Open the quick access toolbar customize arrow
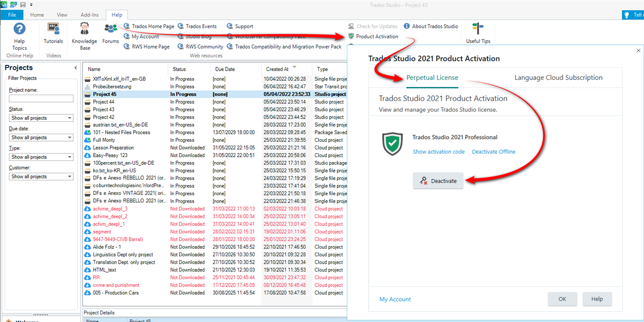The height and width of the screenshot is (322, 644). click(x=31, y=5)
